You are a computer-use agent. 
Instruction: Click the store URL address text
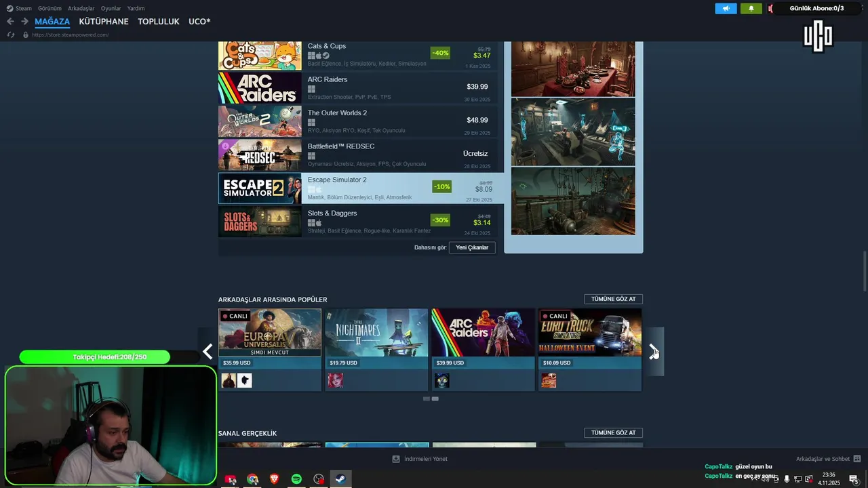point(71,35)
